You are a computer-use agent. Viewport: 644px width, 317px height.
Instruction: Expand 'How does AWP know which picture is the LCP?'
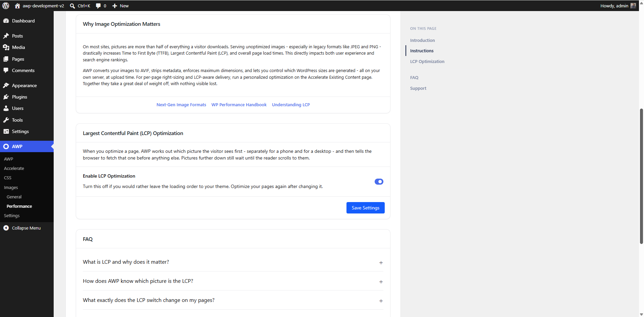(x=233, y=281)
